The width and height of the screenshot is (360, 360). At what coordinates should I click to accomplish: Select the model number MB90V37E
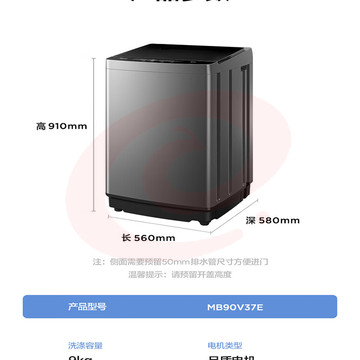click(x=235, y=307)
